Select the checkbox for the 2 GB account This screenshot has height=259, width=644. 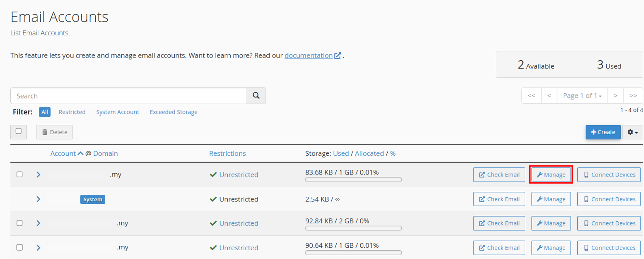point(19,223)
